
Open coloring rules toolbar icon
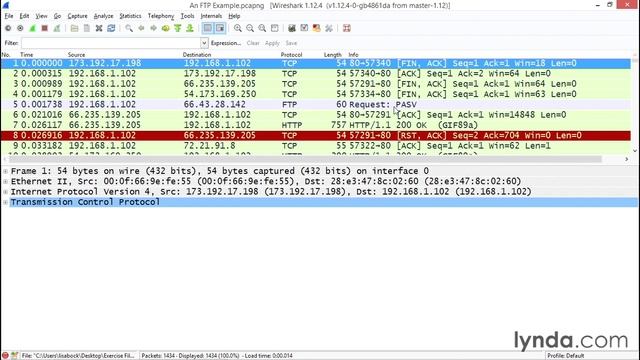(x=316, y=28)
